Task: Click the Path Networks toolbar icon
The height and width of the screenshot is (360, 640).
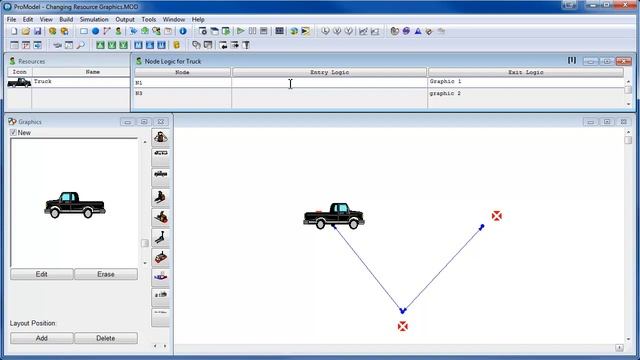Action: click(x=107, y=31)
